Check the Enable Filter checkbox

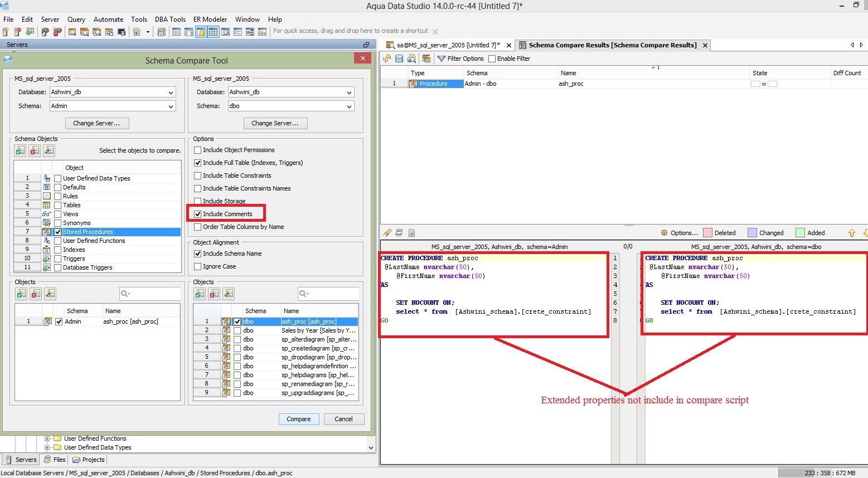point(492,58)
